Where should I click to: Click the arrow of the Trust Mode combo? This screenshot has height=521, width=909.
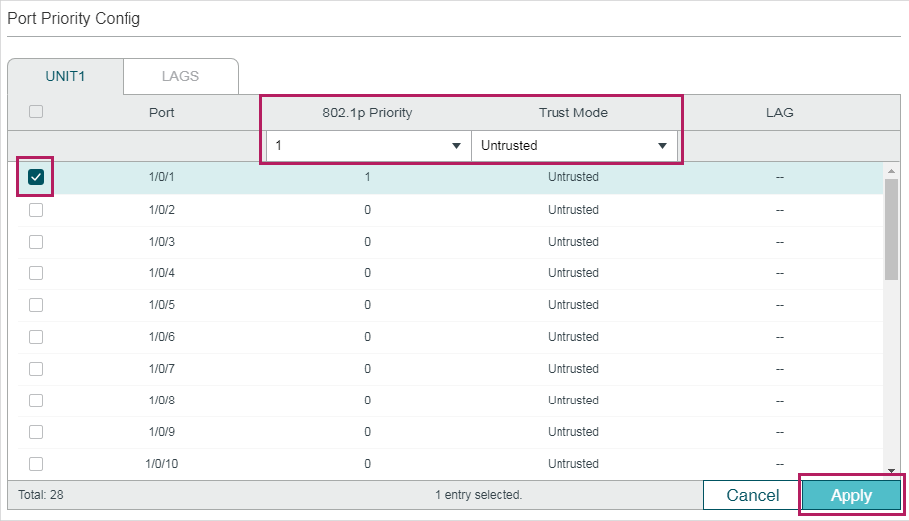[662, 145]
